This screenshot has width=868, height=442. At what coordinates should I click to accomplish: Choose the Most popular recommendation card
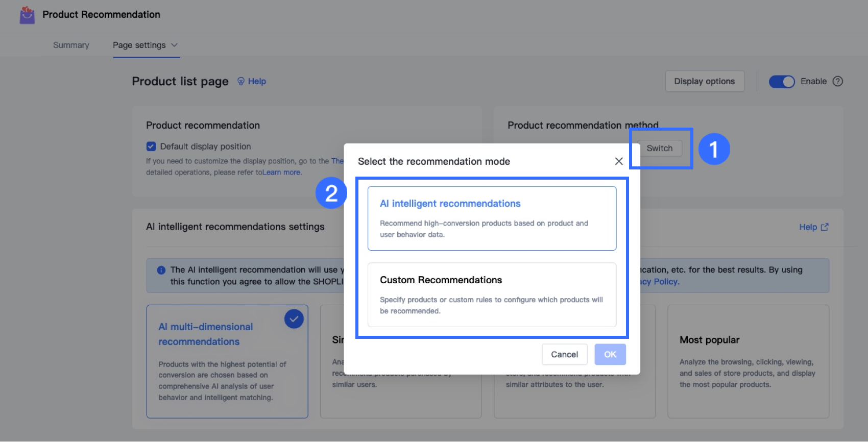[x=748, y=361]
